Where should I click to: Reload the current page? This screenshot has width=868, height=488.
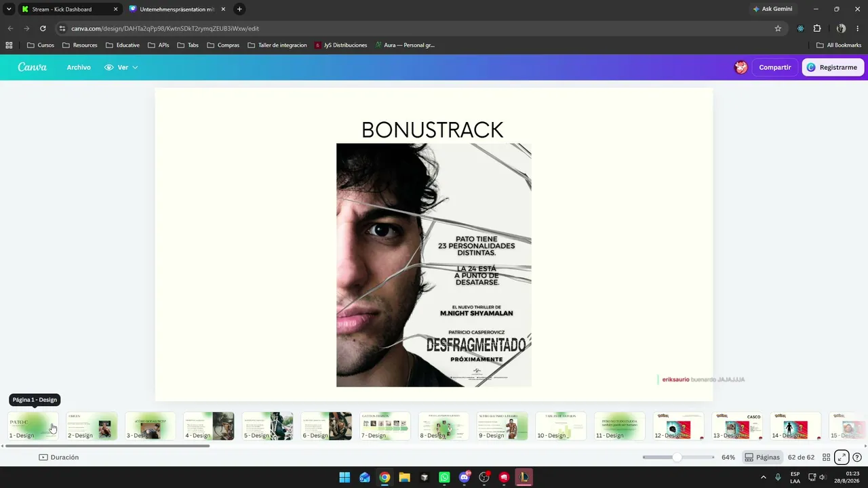click(x=43, y=28)
